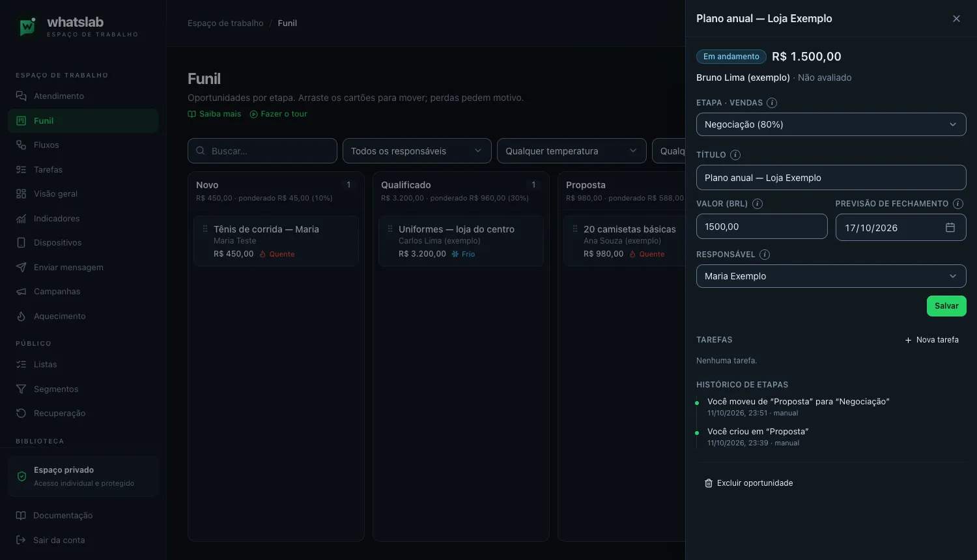The width and height of the screenshot is (977, 560).
Task: Close the Plano anual detail panel
Action: pos(956,19)
